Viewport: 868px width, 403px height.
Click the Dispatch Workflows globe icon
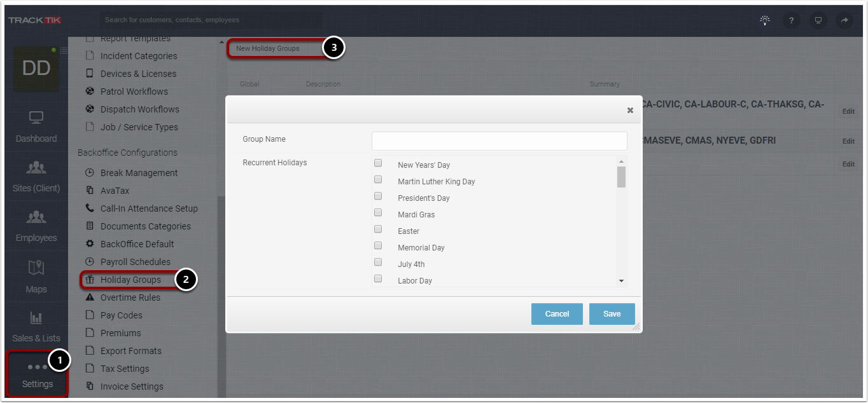(90, 109)
